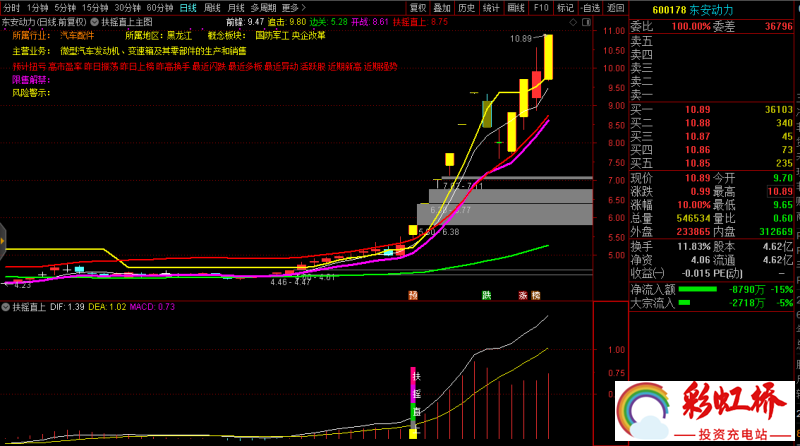Viewport: 800px width, 446px height.
Task: Click the red 涨 event marker
Action: click(x=523, y=295)
